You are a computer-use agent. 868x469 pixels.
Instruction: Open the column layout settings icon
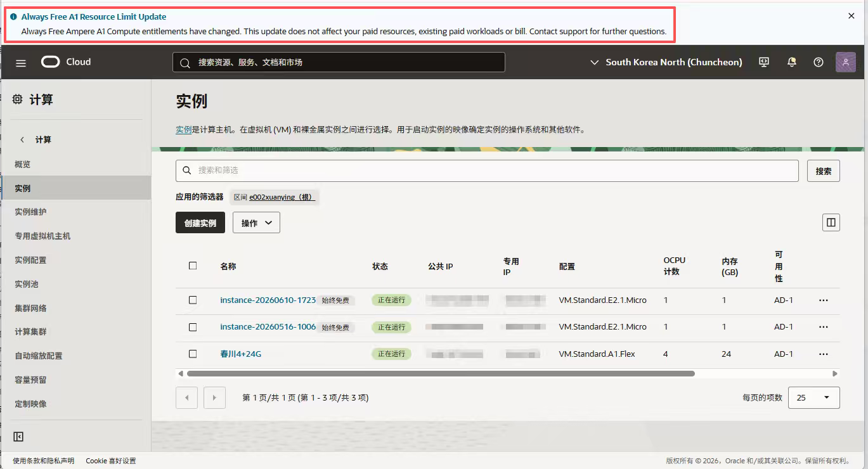pyautogui.click(x=831, y=222)
